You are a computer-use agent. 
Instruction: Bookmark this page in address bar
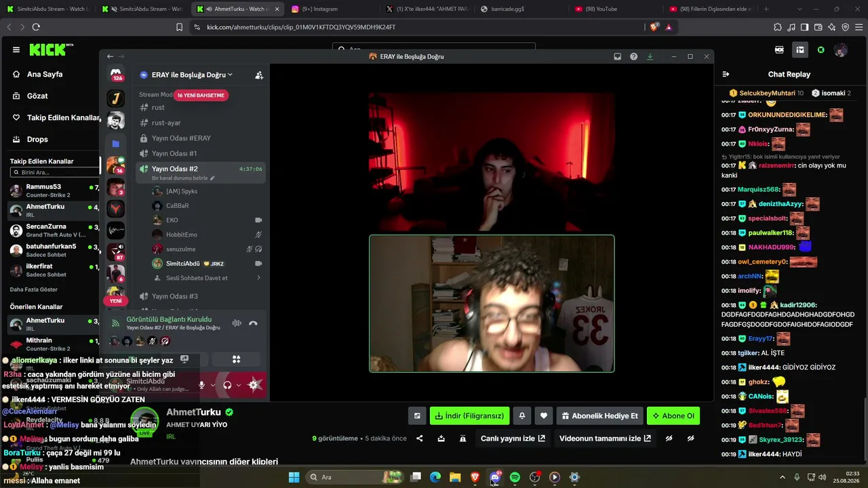tap(179, 27)
